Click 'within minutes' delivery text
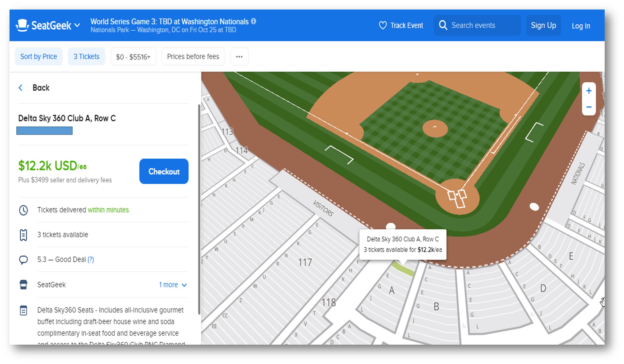The image size is (624, 364). click(108, 210)
